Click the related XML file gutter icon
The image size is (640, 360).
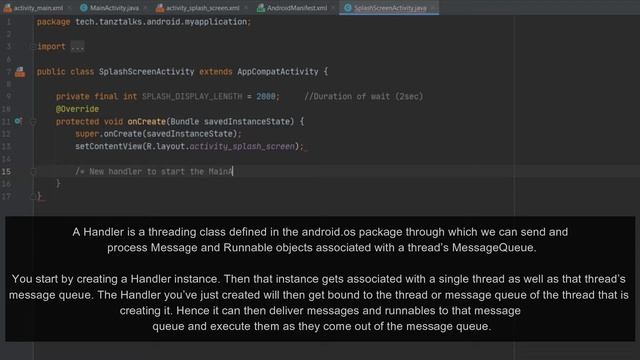[20, 72]
